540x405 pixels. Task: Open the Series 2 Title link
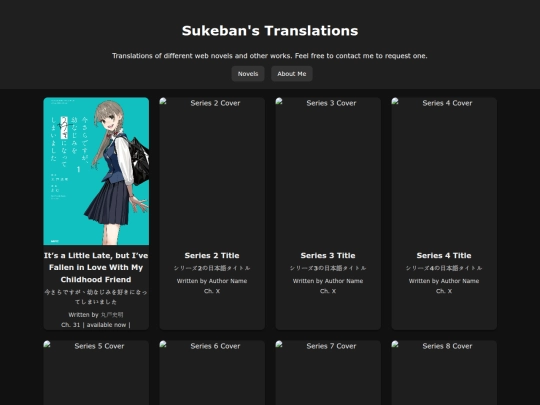point(212,256)
